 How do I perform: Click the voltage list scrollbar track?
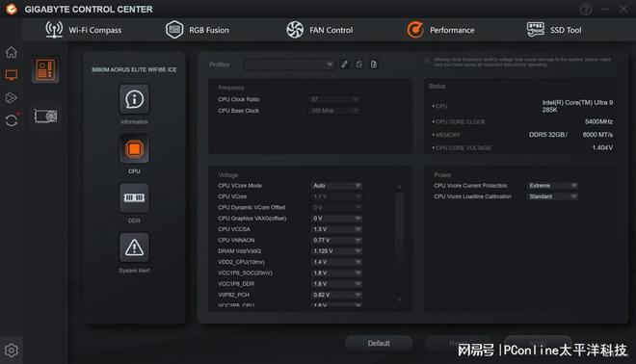(400, 244)
